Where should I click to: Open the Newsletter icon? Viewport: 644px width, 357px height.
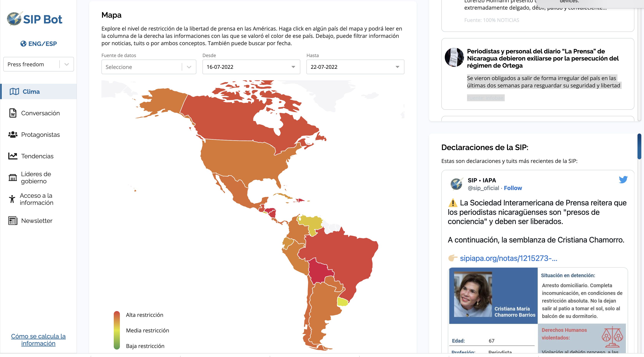coord(13,221)
